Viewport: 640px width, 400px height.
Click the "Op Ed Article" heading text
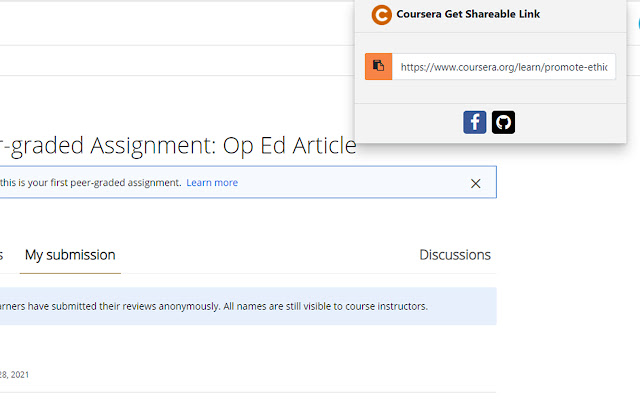(x=291, y=146)
